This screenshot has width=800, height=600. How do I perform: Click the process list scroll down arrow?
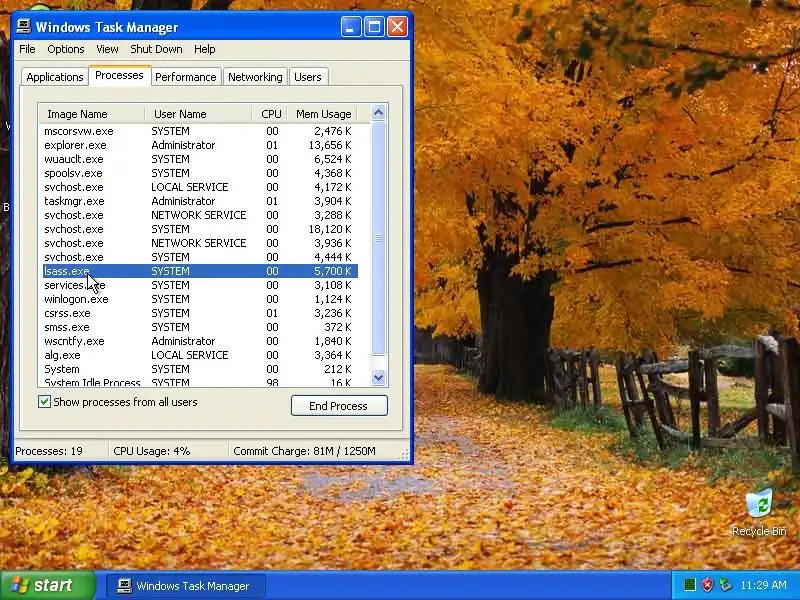pyautogui.click(x=378, y=378)
